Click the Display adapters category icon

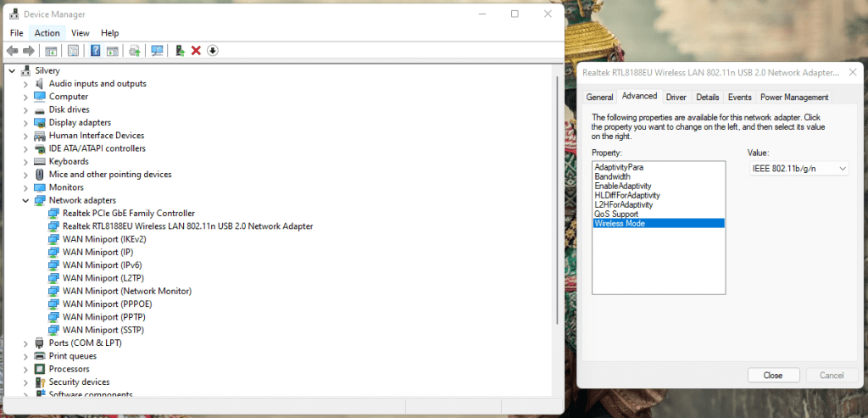(39, 122)
